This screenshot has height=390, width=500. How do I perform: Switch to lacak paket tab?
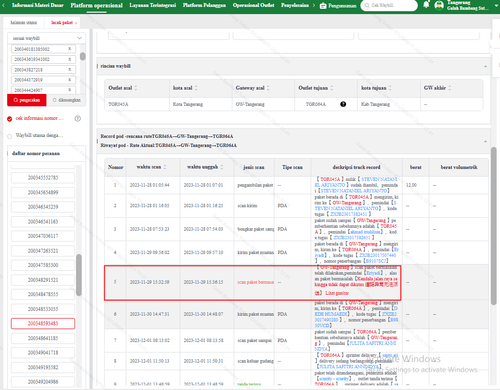[62, 23]
